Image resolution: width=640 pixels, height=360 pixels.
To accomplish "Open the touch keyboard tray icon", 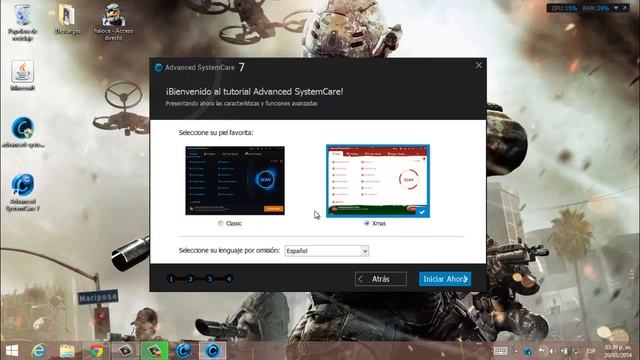I will 501,351.
